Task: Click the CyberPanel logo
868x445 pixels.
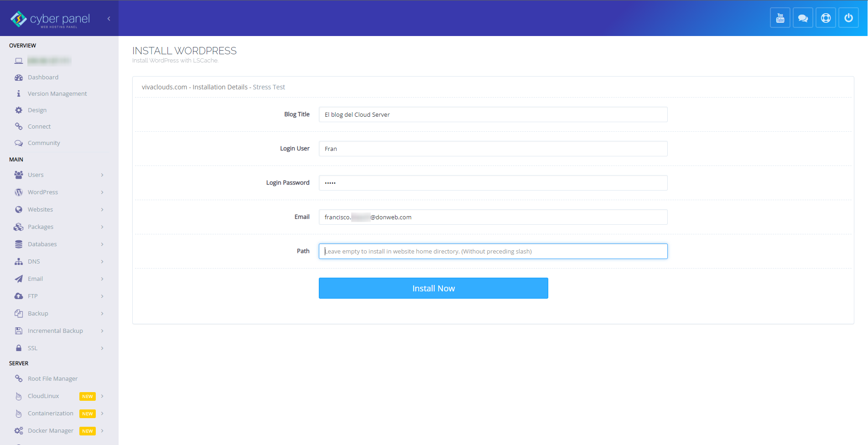Action: coord(50,19)
